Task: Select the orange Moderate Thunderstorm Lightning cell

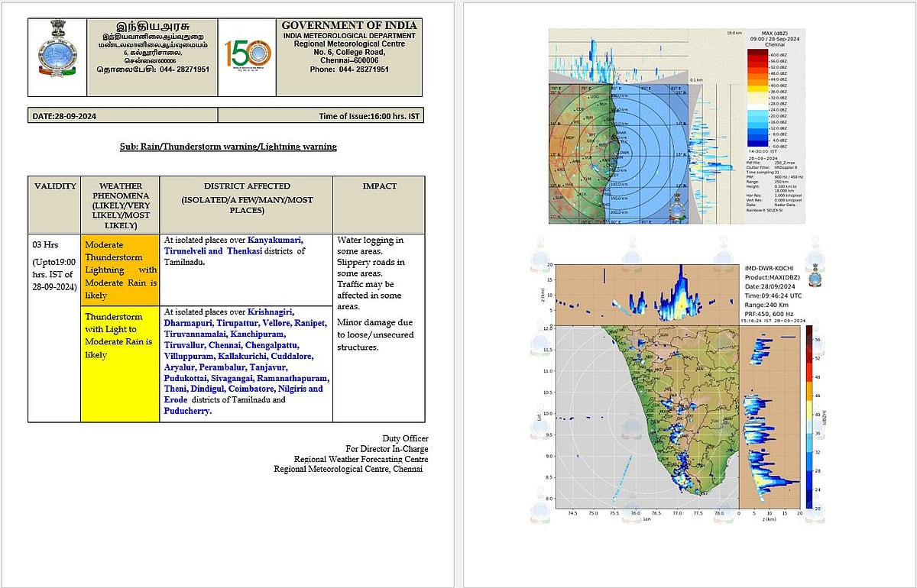Action: pos(120,270)
